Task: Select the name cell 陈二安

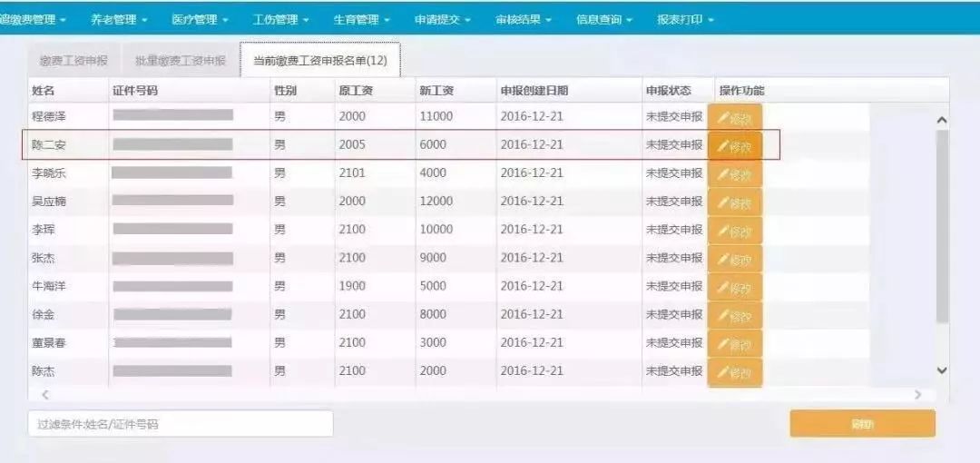Action: tap(49, 145)
